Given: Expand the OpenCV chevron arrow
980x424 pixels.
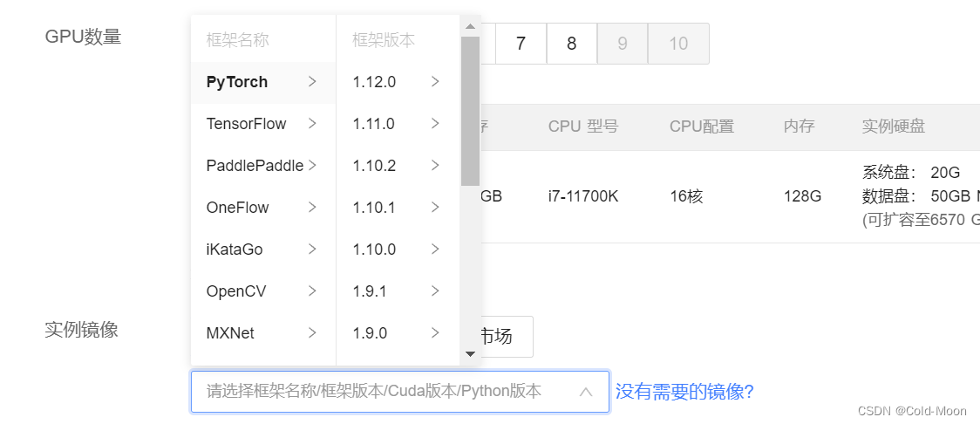Looking at the screenshot, I should coord(312,291).
